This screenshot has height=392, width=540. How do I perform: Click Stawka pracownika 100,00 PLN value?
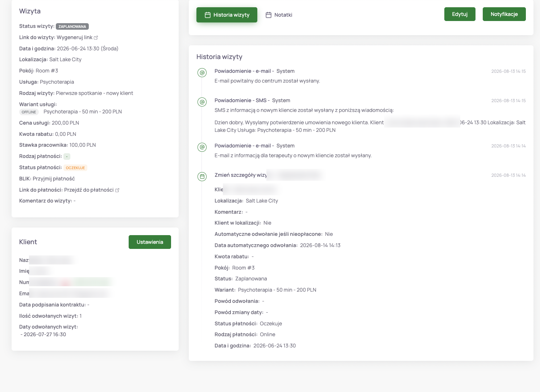tap(83, 145)
